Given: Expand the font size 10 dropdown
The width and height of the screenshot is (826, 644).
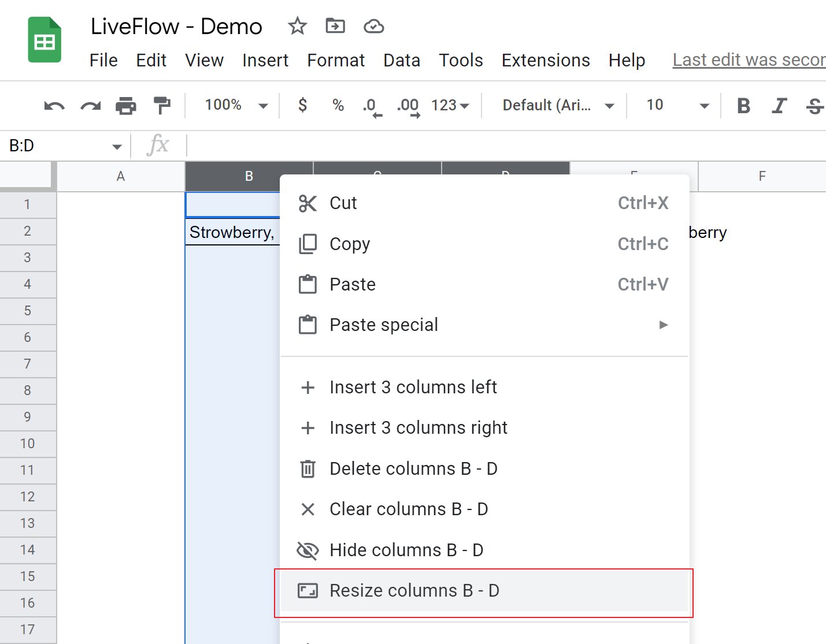Looking at the screenshot, I should pos(677,105).
